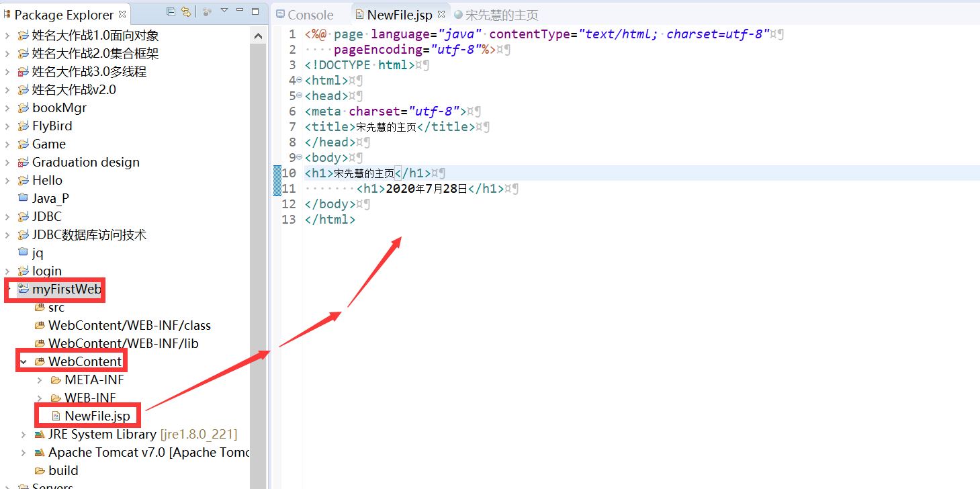Maximize the Package Explorer panel

[255, 11]
